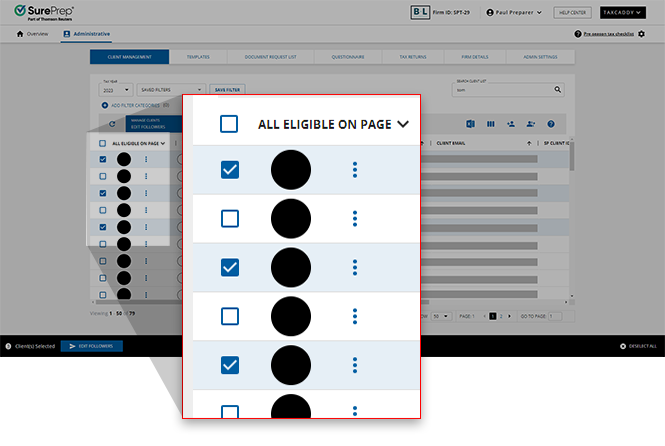Open the Document Request List tab
Screen dimensions: 665x446
coord(271,57)
